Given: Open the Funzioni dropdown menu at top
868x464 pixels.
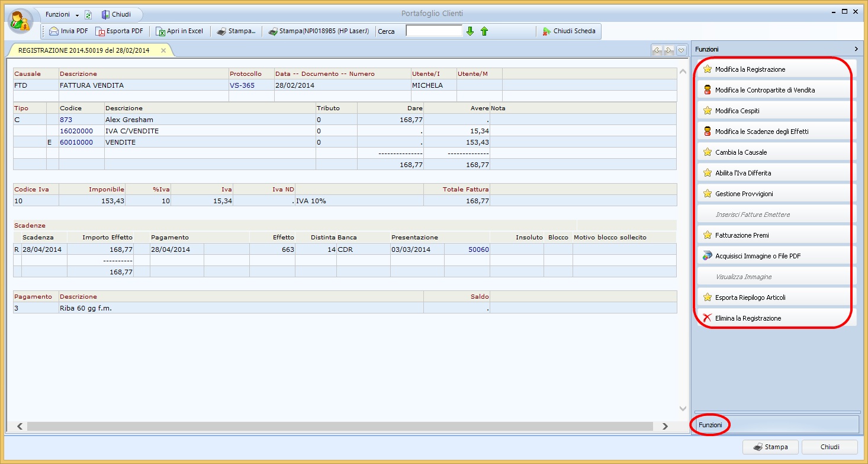Looking at the screenshot, I should pyautogui.click(x=62, y=14).
